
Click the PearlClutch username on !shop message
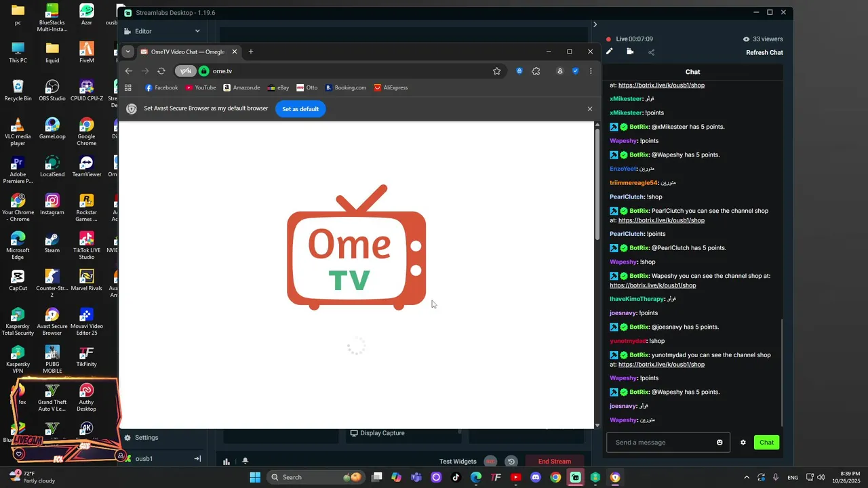pyautogui.click(x=627, y=197)
